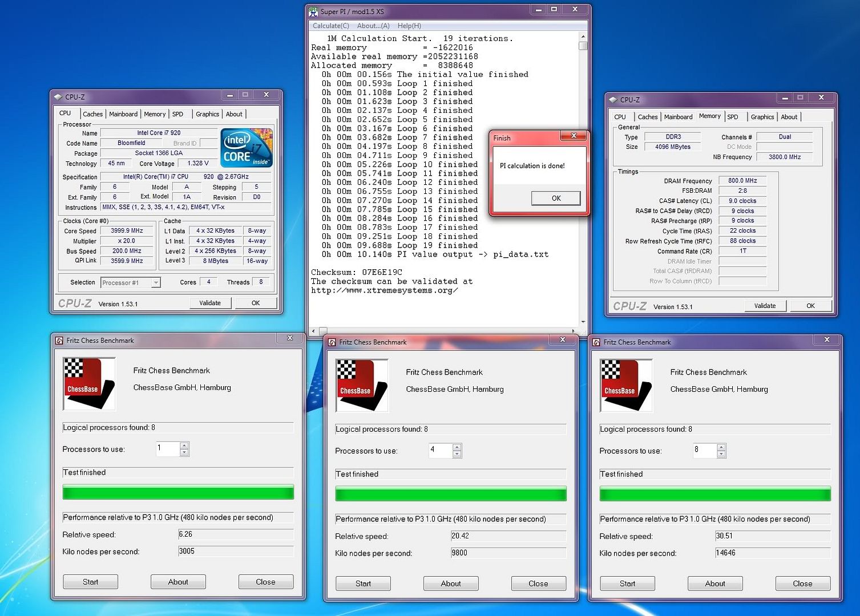
Task: Click the left CPU-Z window's title bar icon
Action: [x=58, y=97]
